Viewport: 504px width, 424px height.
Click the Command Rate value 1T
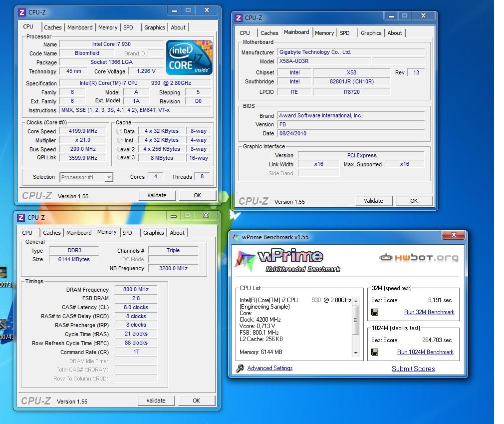(136, 352)
